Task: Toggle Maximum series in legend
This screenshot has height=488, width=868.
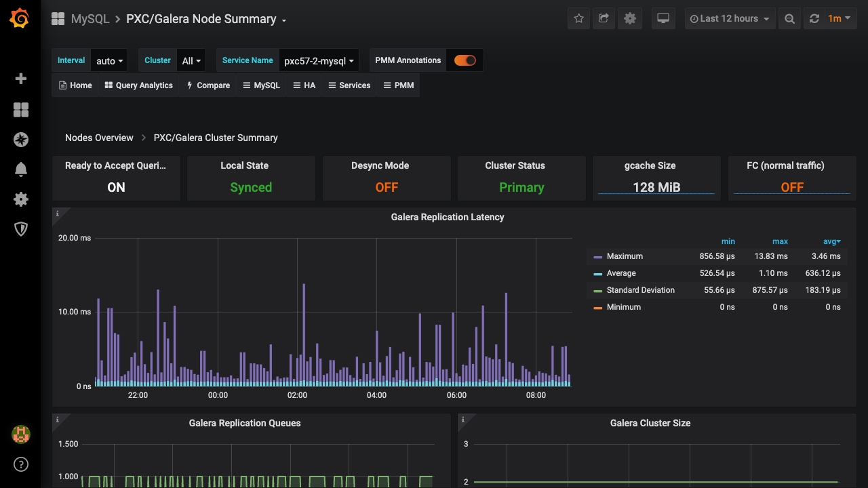Action: (x=625, y=256)
